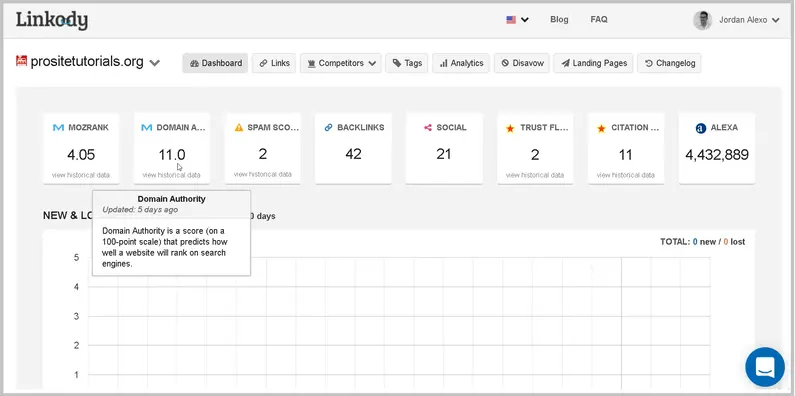
Task: Click the Linkody logo
Action: tap(52, 20)
